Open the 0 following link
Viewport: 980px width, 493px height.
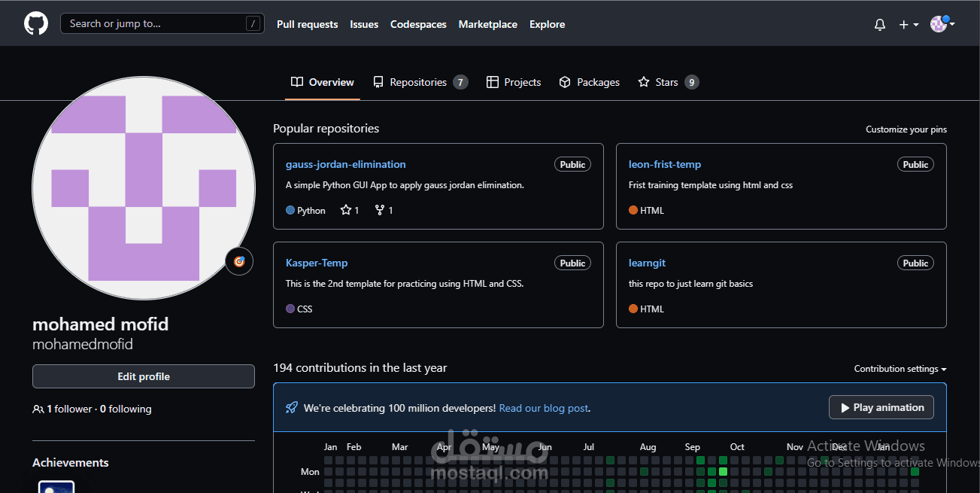126,409
